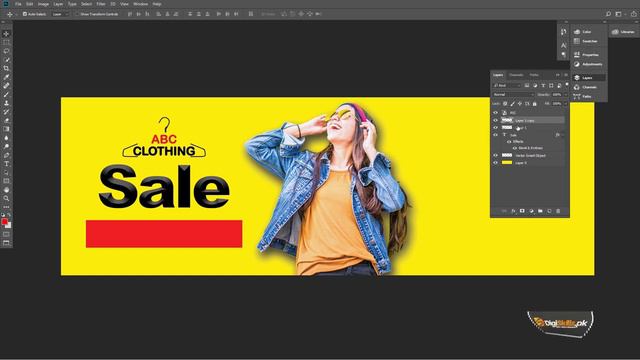Open the Adjustments panel button
Screen dimensions: 640x360
click(x=588, y=64)
